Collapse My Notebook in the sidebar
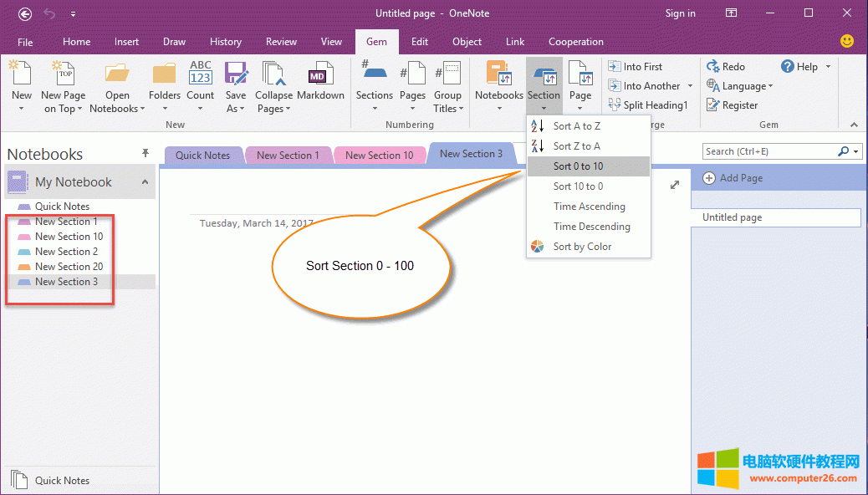868x495 pixels. click(144, 181)
